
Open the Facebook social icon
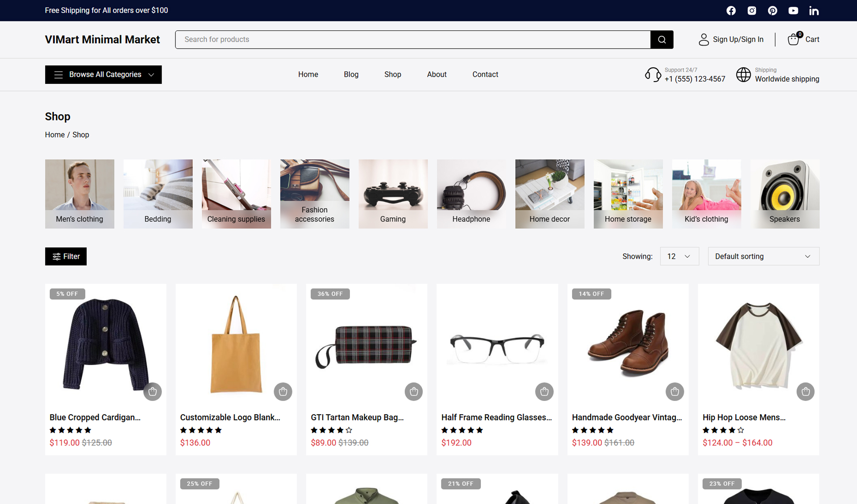click(731, 10)
